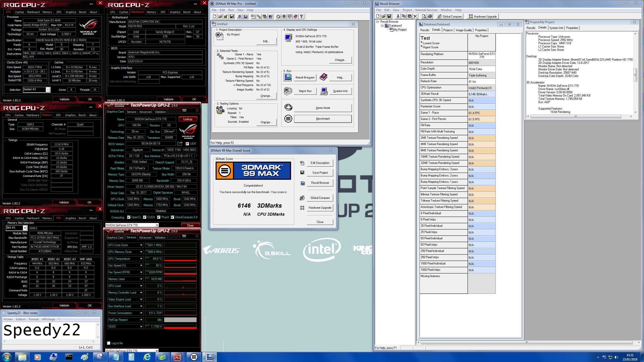Click Delete X icon in Result Browser toolbar
644x362 pixels.
pyautogui.click(x=415, y=16)
